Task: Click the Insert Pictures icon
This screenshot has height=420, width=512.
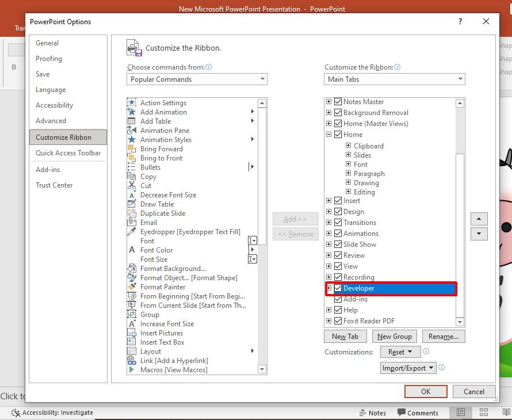Action: (132, 333)
